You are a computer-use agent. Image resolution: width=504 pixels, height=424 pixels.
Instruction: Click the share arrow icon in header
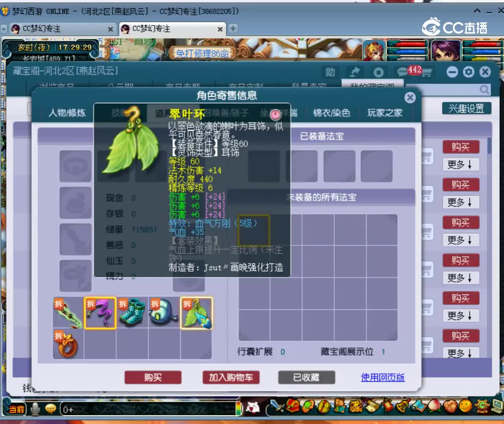354,72
